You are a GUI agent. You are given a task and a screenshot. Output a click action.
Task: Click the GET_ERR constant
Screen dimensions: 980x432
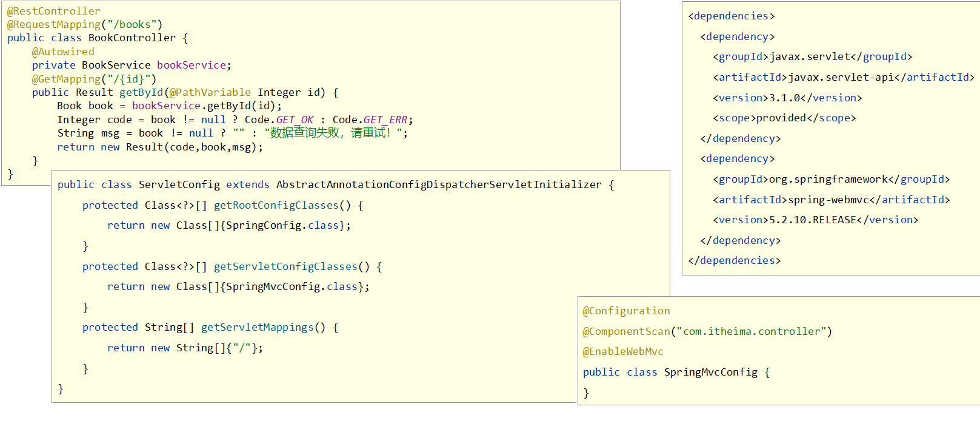pyautogui.click(x=385, y=120)
